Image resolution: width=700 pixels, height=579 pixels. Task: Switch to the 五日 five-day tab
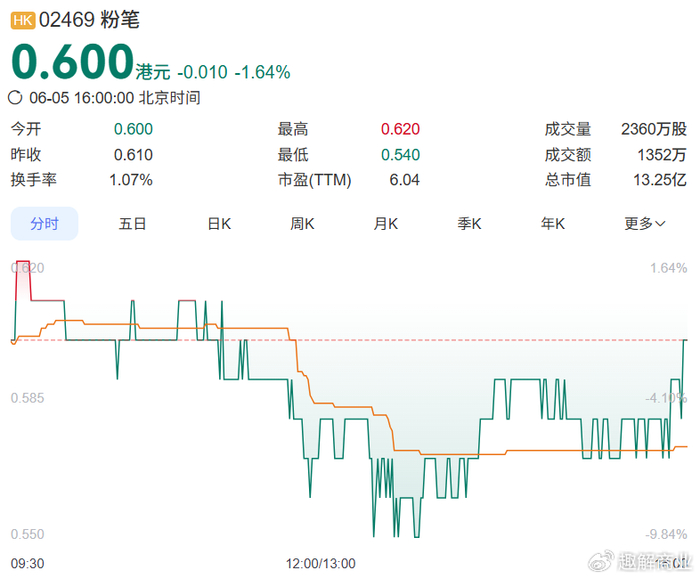(132, 224)
